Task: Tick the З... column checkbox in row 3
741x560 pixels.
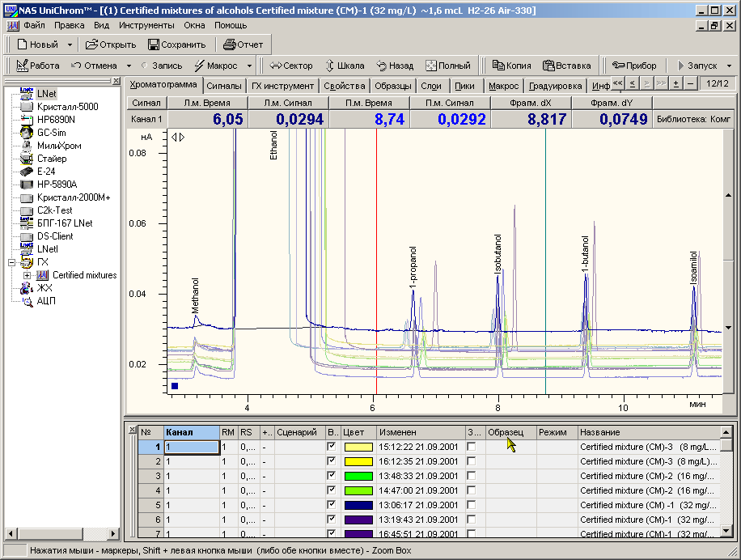Action: pyautogui.click(x=471, y=476)
